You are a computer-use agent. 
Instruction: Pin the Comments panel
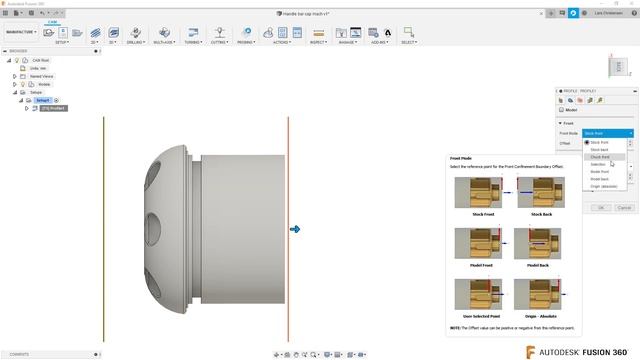coord(96,355)
